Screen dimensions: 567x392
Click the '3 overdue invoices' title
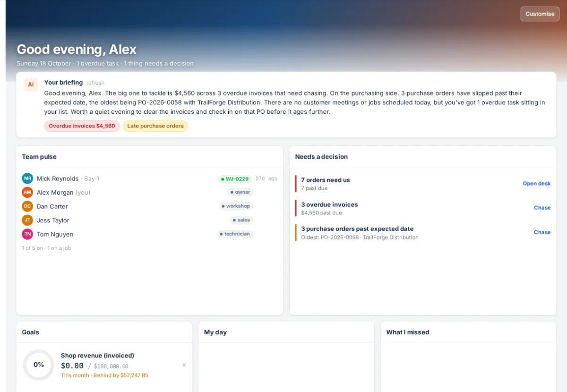329,205
